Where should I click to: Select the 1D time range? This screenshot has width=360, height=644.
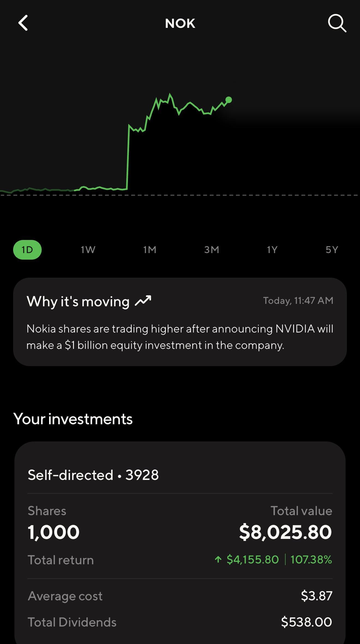coord(27,250)
